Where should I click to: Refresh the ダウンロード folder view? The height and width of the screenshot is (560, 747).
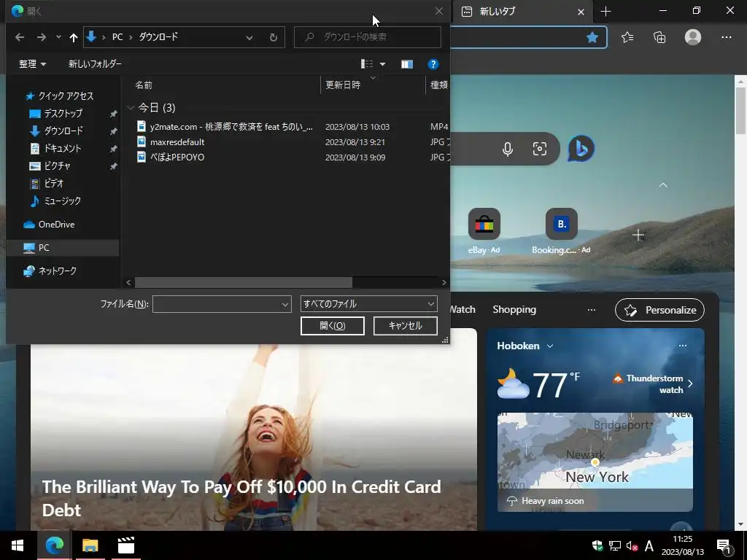click(273, 37)
